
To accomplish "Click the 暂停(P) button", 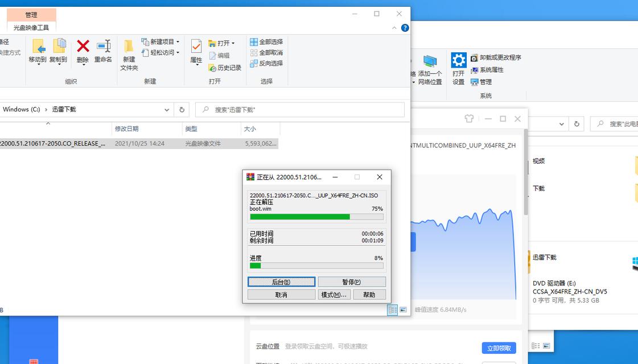I will coord(352,282).
